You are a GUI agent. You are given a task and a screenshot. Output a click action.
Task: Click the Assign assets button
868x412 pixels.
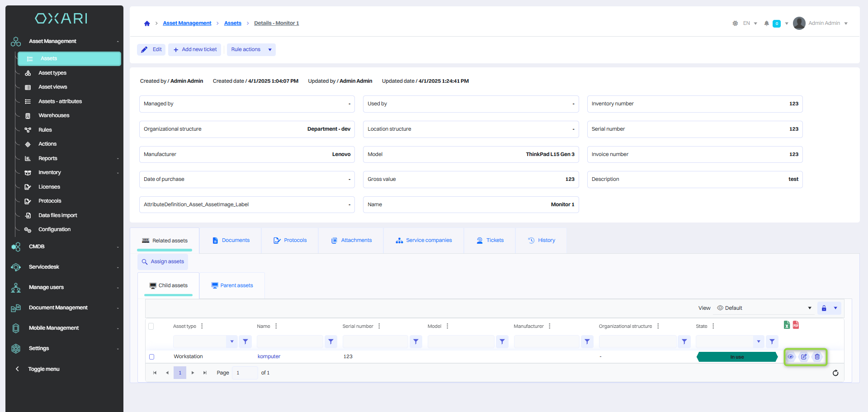(x=163, y=262)
